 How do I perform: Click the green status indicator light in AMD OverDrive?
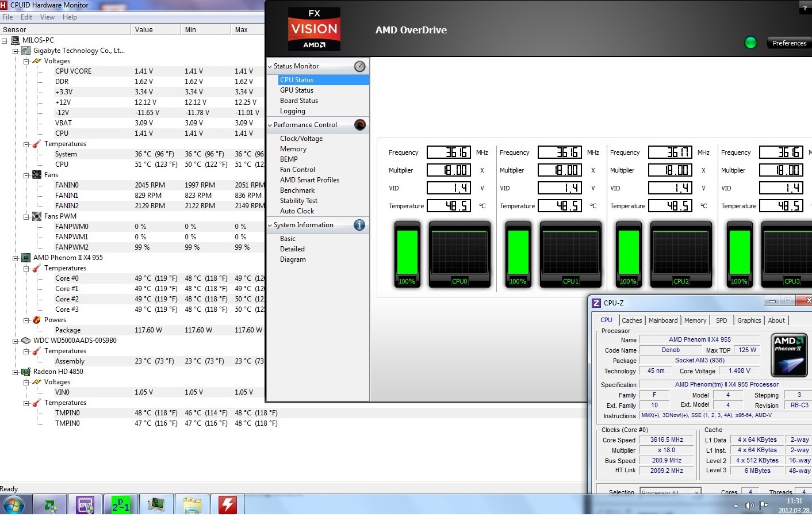tap(750, 43)
